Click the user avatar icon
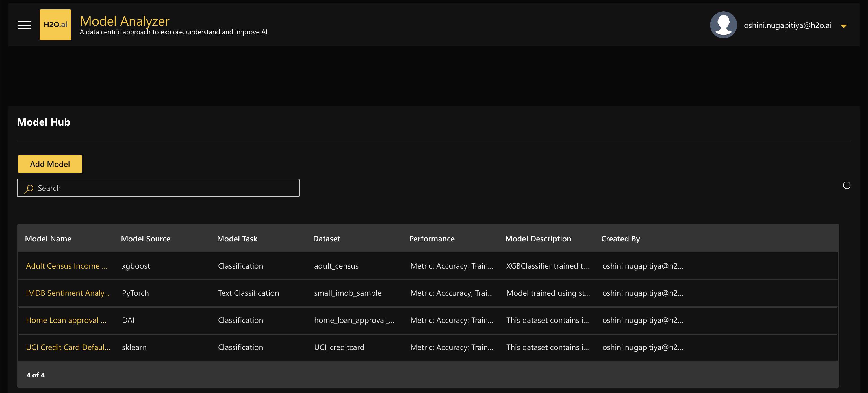 coord(723,25)
